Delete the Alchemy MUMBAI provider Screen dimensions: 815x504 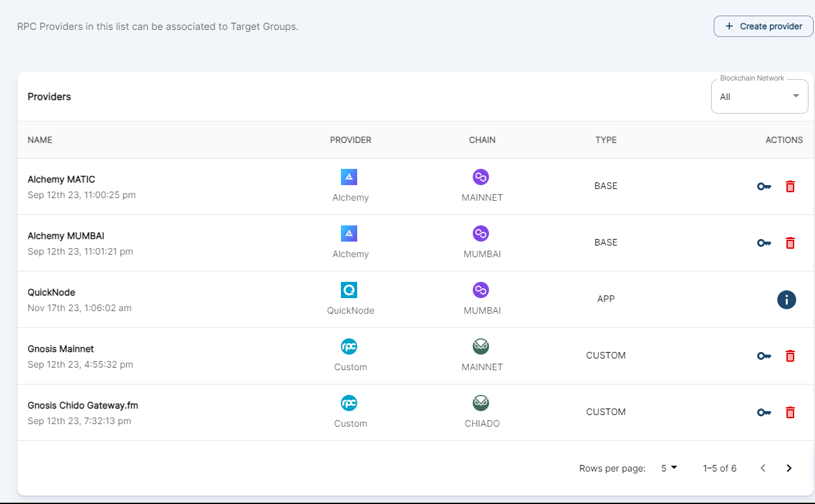[790, 243]
